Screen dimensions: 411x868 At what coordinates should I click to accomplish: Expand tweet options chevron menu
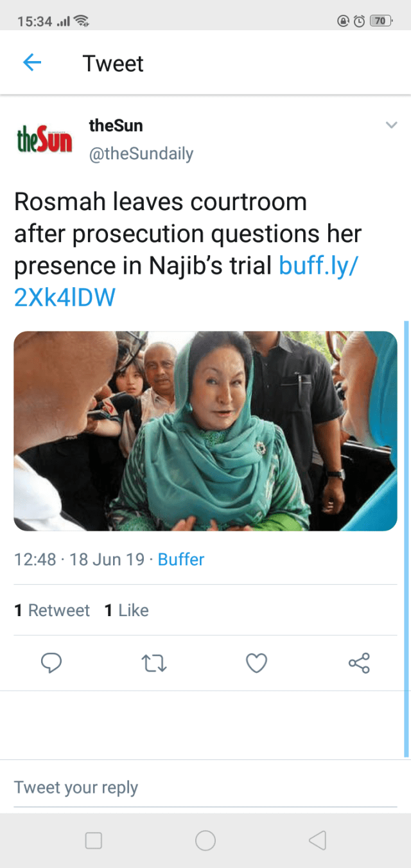391,125
